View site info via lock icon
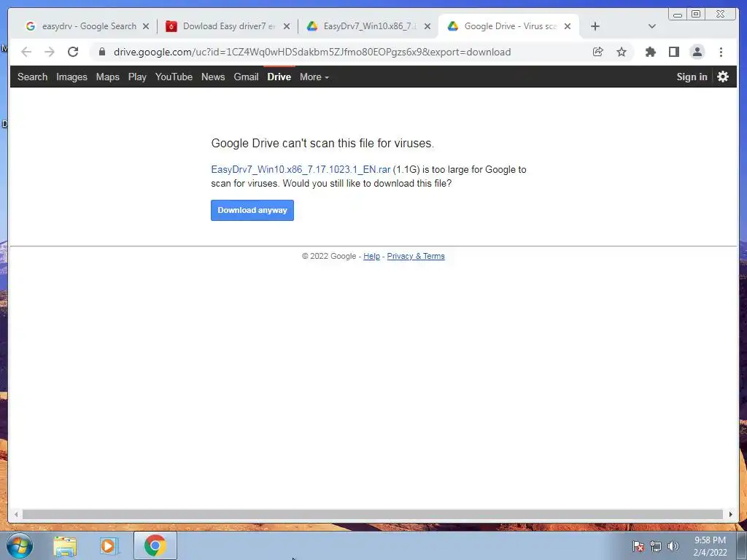 (x=101, y=52)
